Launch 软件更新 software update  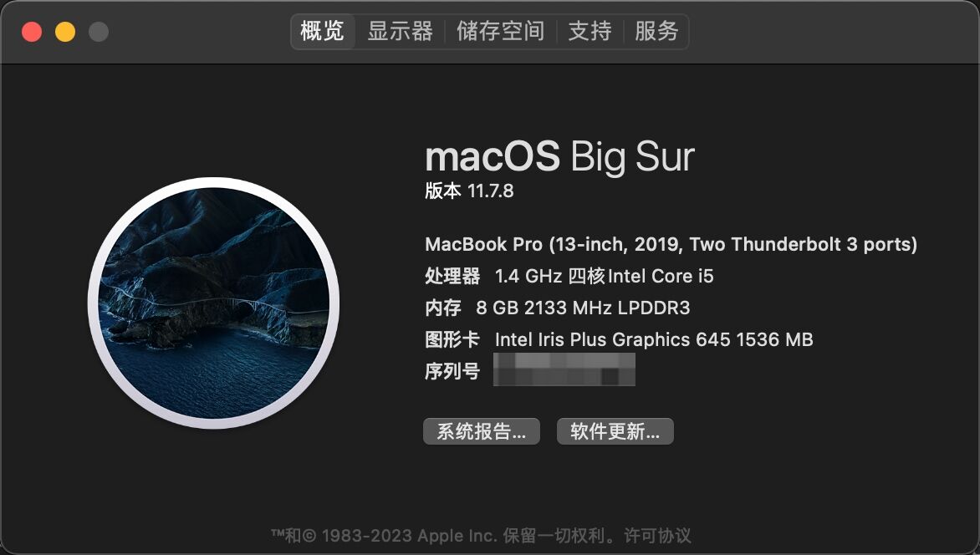click(615, 431)
